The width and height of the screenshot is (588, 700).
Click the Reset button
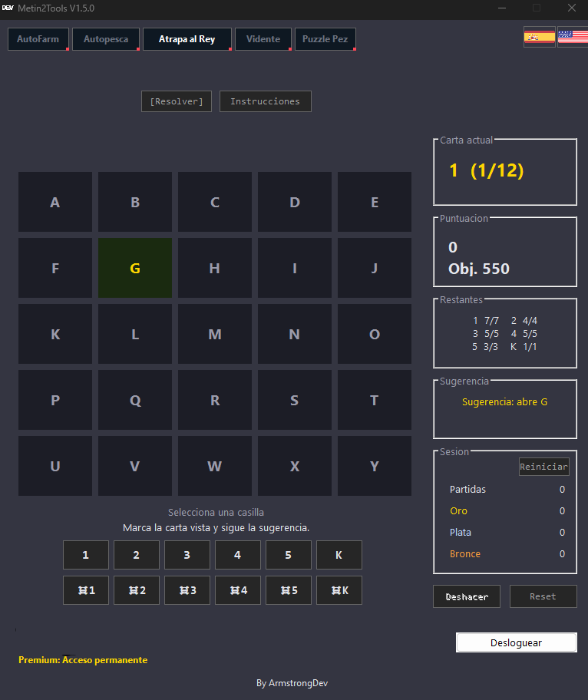click(543, 596)
